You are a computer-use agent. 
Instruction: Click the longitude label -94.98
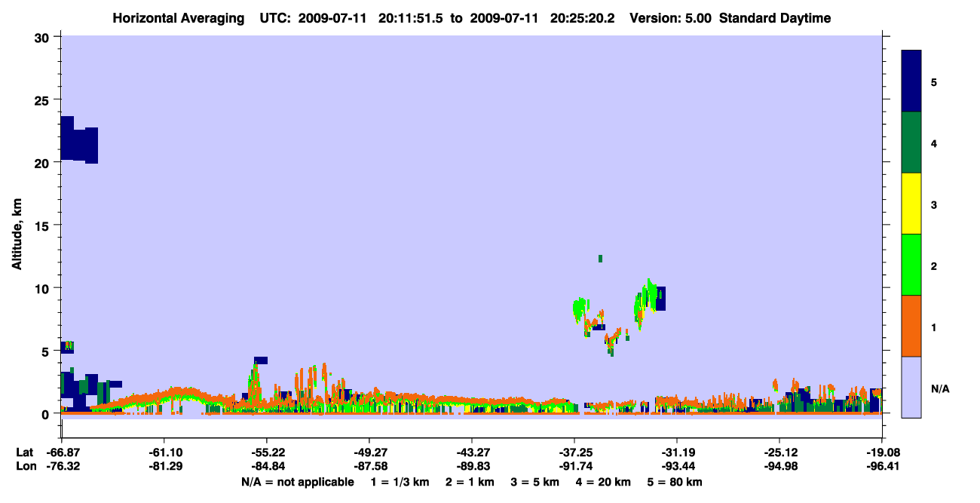click(779, 467)
